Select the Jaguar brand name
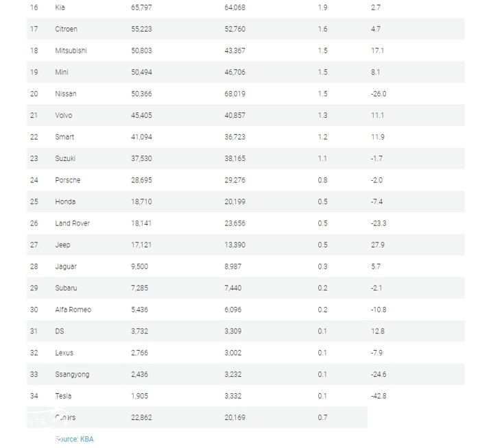The height and width of the screenshot is (448, 480). pos(66,266)
